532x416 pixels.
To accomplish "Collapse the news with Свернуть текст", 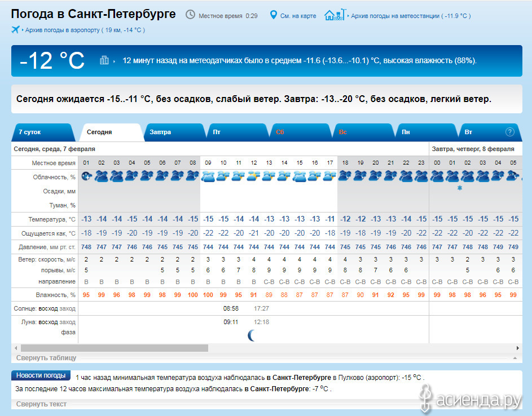I will [41, 404].
